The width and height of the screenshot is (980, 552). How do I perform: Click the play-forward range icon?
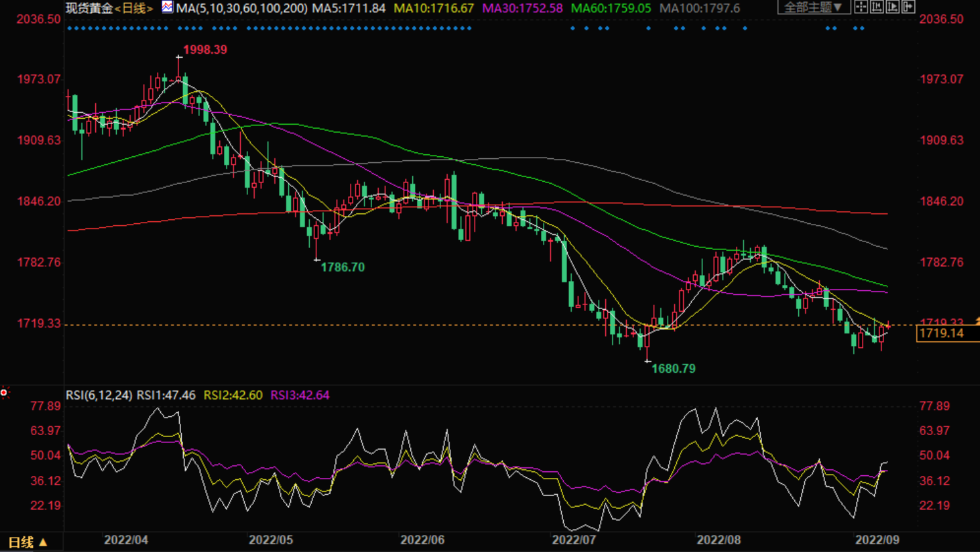pyautogui.click(x=893, y=7)
